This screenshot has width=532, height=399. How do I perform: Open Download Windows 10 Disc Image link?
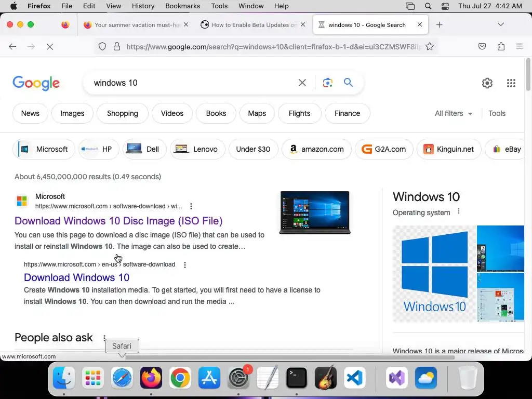pyautogui.click(x=118, y=221)
